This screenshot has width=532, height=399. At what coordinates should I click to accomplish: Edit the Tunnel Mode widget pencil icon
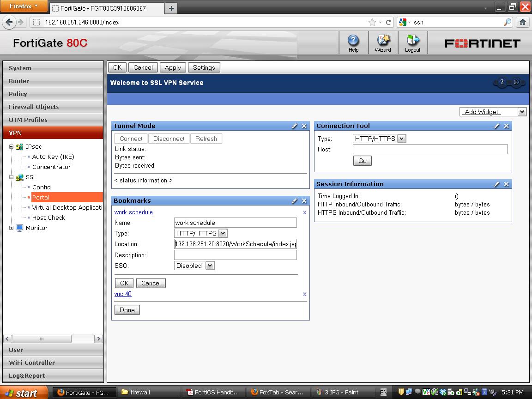coord(295,126)
